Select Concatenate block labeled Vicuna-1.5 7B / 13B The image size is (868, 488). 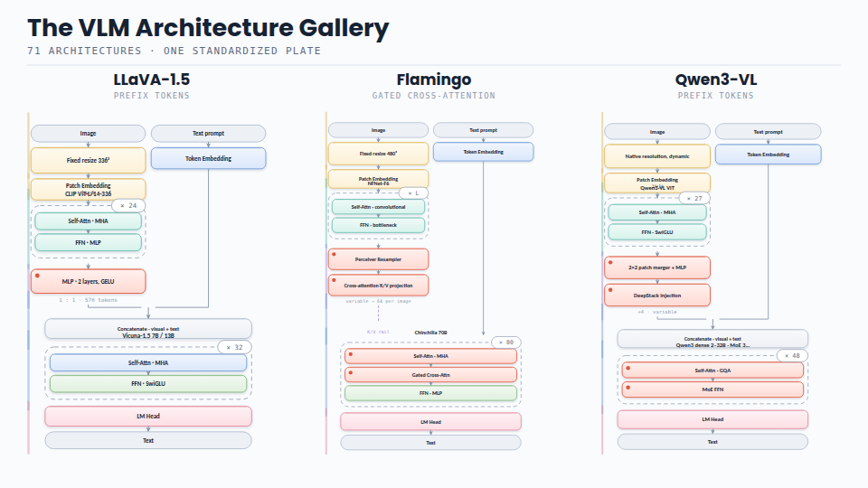[148, 329]
